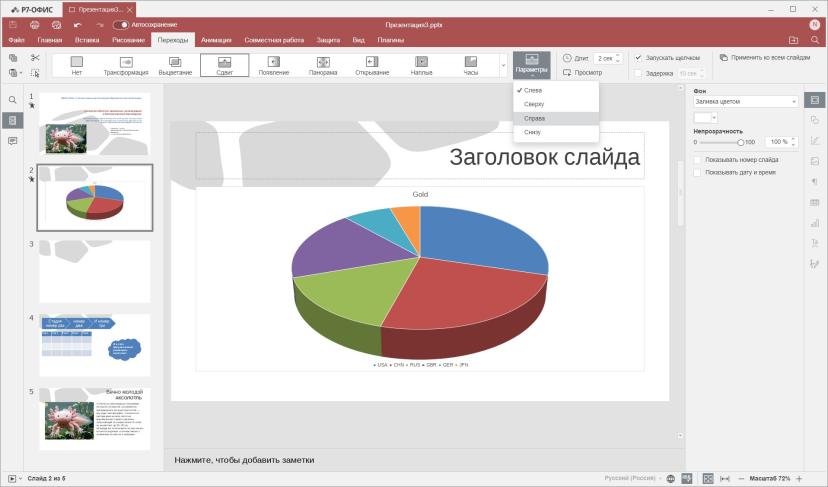
Task: Open the Главная tab
Action: [x=50, y=40]
